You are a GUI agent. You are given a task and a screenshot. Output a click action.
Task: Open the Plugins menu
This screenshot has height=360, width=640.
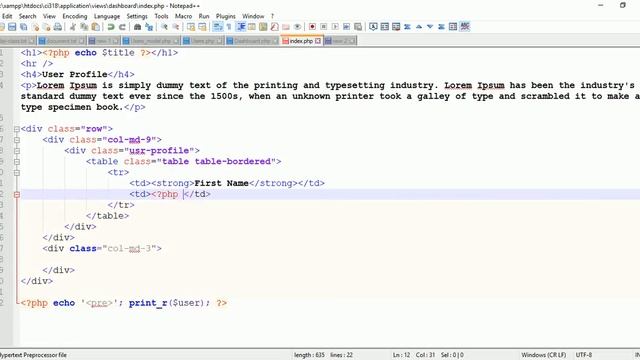coord(226,16)
